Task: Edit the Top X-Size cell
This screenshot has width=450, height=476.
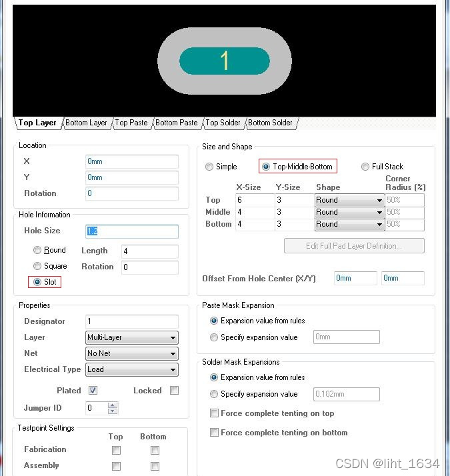Action: (255, 200)
